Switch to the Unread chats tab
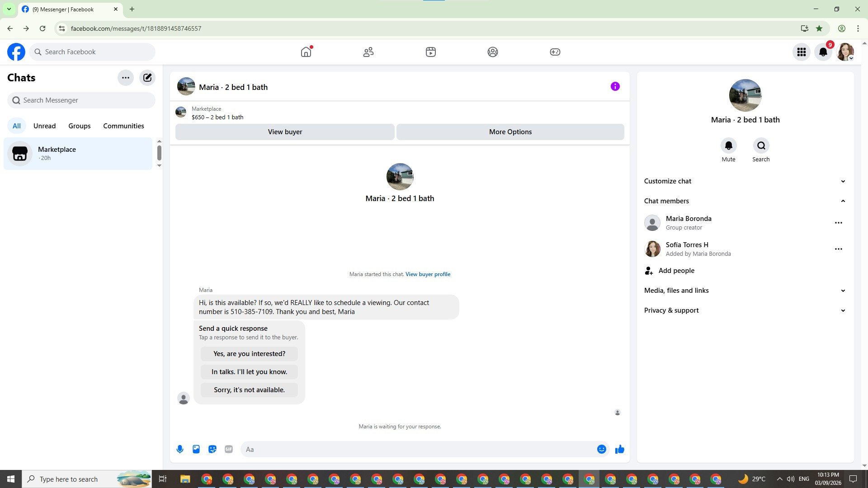The image size is (868, 488). tap(44, 126)
